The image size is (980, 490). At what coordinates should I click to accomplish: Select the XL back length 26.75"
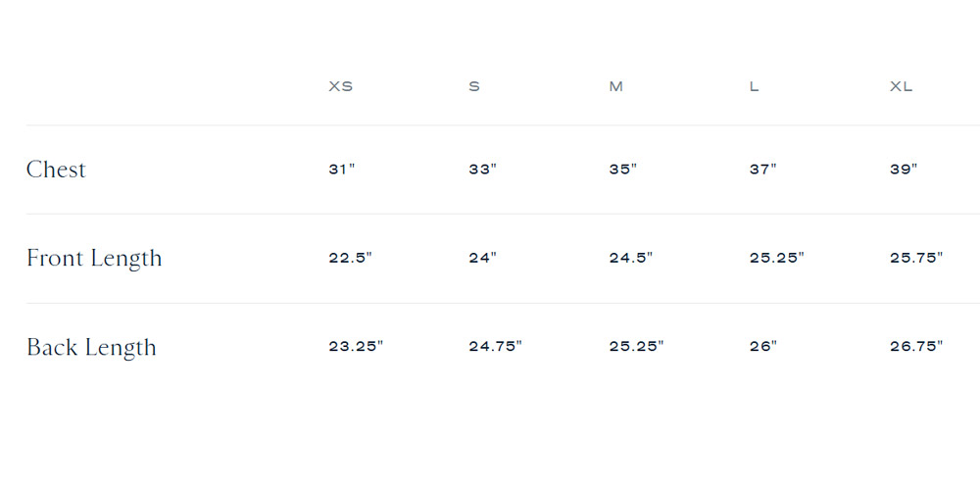(x=915, y=346)
